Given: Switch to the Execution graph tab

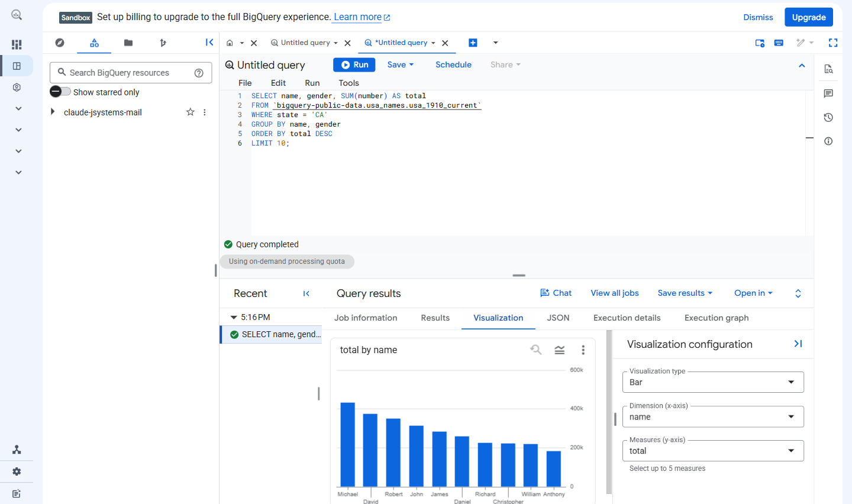Looking at the screenshot, I should (x=717, y=318).
